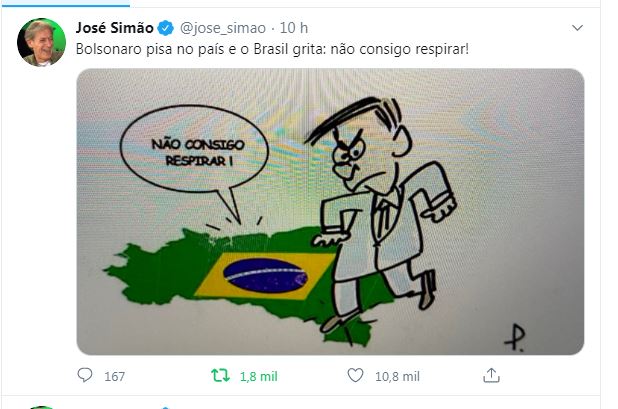
Task: Open José Simão's profile avatar
Action: click(x=41, y=42)
